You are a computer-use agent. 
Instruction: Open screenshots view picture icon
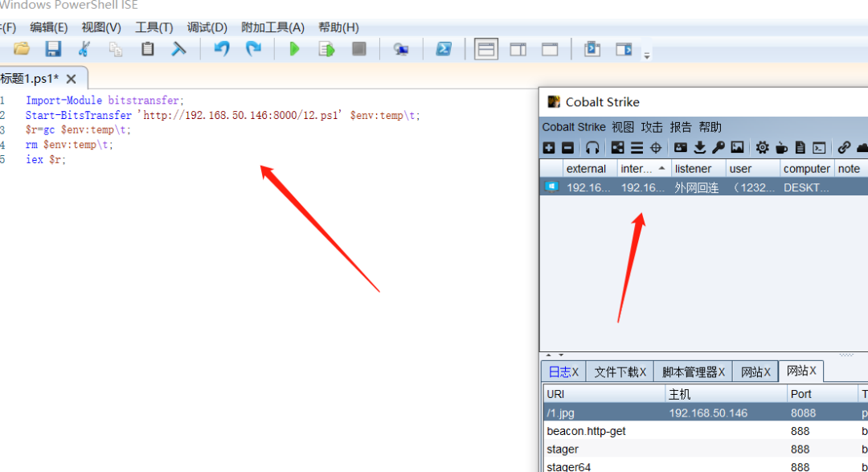737,147
